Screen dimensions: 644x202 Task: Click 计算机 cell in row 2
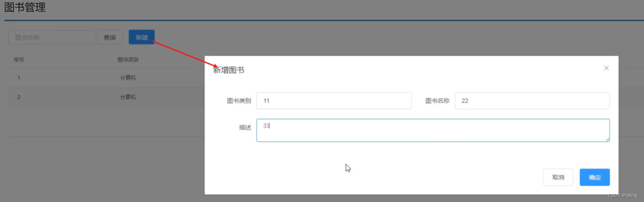coord(128,97)
